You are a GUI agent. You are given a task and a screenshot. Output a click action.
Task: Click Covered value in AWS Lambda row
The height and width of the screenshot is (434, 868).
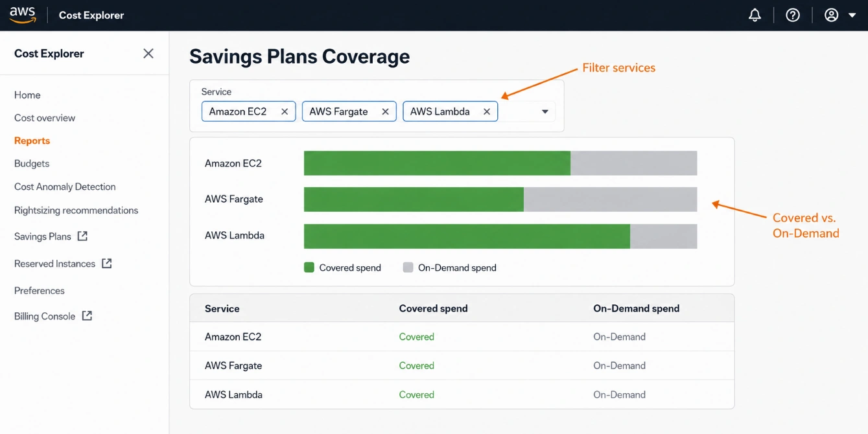click(x=417, y=394)
